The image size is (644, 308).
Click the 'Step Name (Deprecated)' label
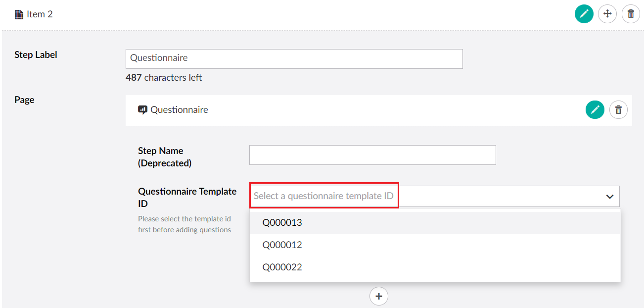point(164,156)
